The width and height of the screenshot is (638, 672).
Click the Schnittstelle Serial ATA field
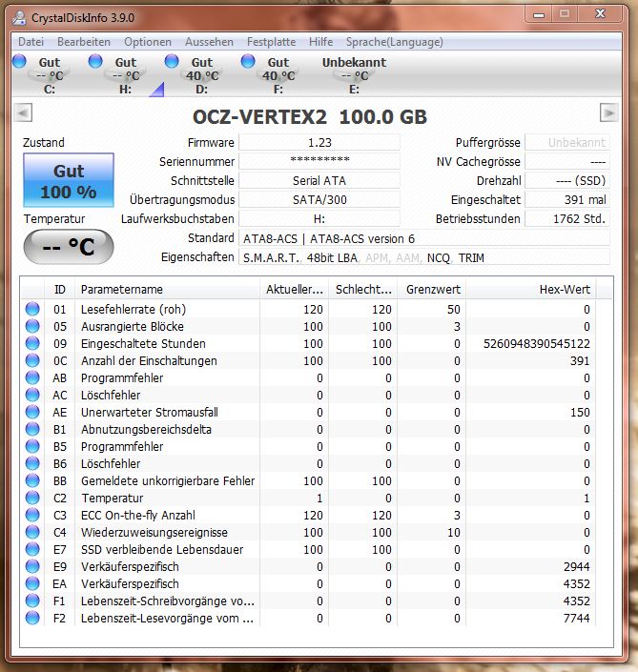(319, 180)
